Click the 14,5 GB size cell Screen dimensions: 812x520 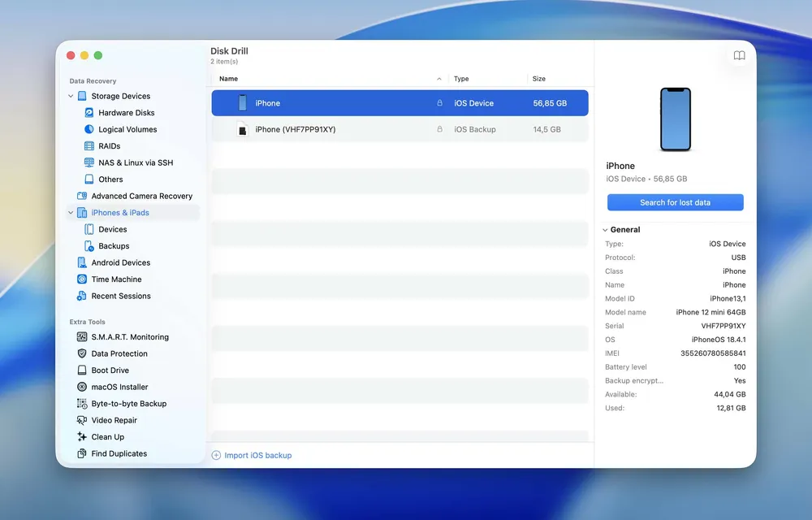(x=546, y=129)
